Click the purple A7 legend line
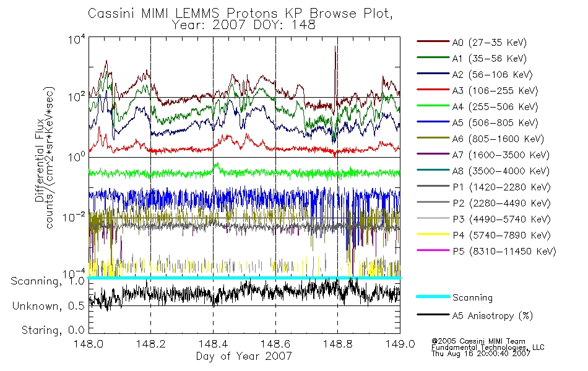Screen dimensions: 588x371 (x=433, y=153)
